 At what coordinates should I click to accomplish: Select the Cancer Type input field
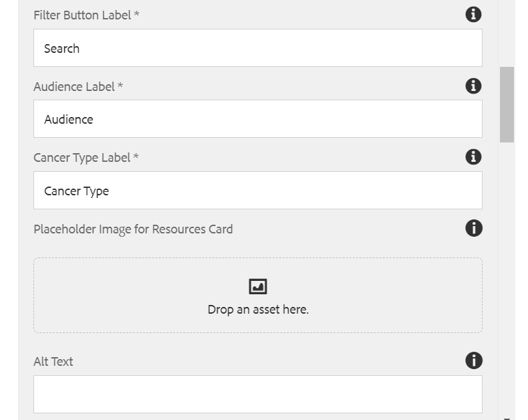coord(258,191)
